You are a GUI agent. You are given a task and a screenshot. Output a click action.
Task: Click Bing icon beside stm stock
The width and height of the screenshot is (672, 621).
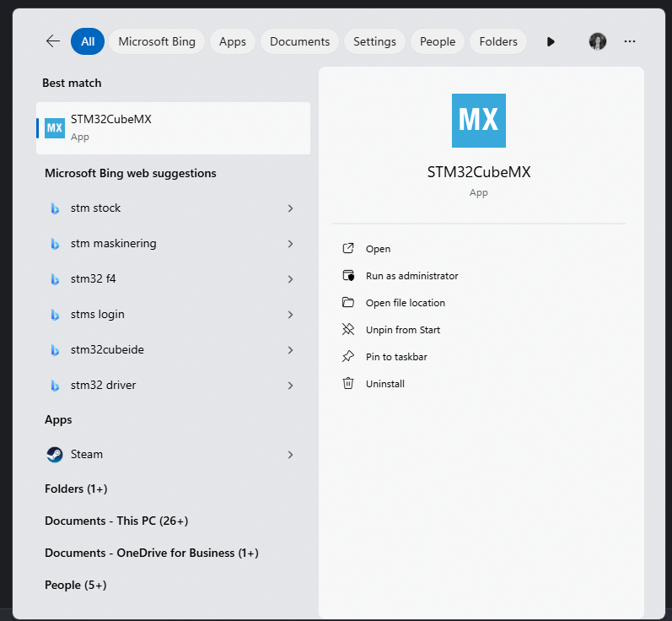[x=55, y=208]
